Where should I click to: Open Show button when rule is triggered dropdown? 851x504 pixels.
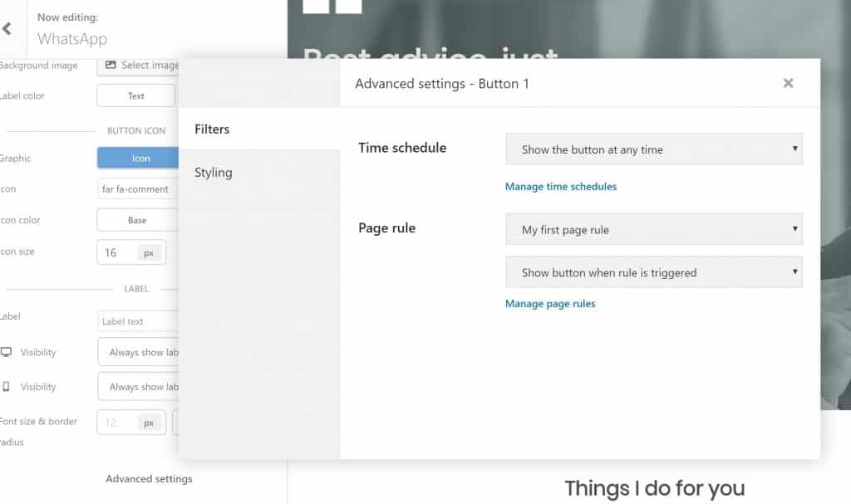pyautogui.click(x=654, y=272)
